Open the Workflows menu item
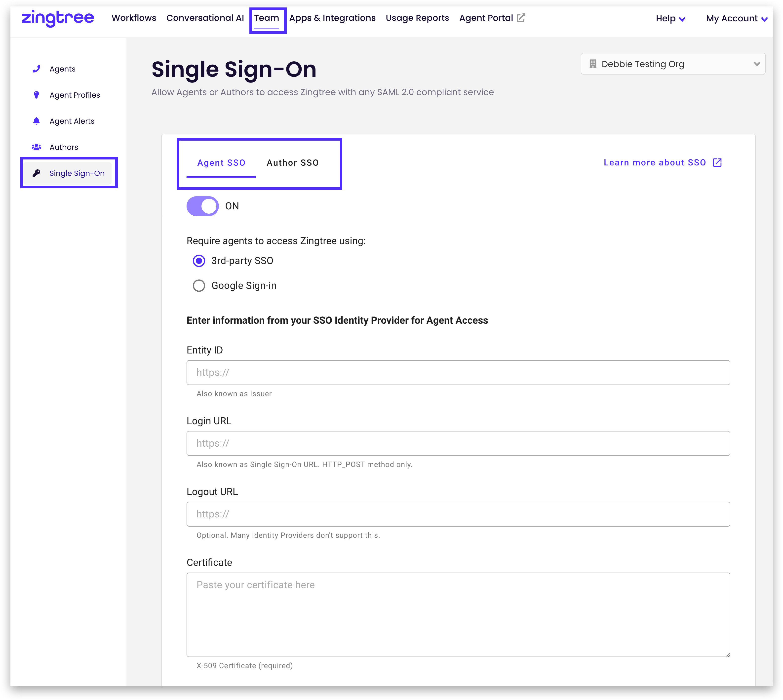 (x=134, y=18)
